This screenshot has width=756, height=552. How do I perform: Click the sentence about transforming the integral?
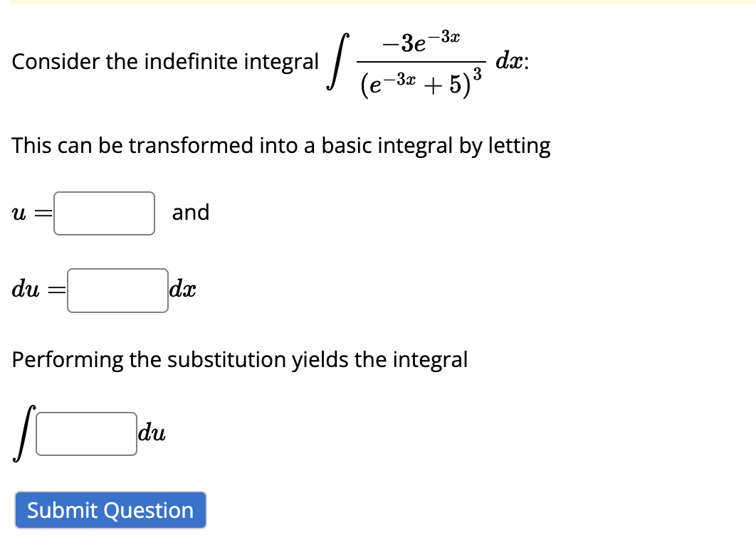point(280,146)
